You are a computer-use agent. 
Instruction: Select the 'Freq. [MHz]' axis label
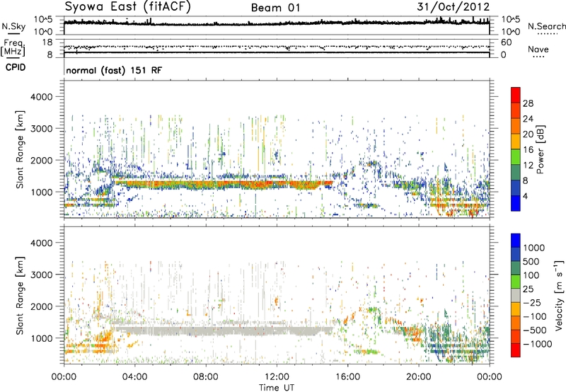coord(13,48)
